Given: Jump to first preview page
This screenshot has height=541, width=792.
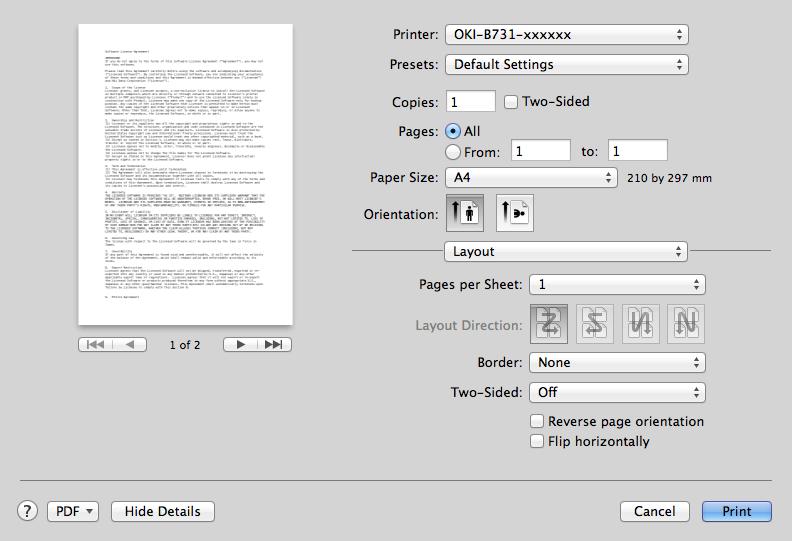Looking at the screenshot, I should pyautogui.click(x=95, y=345).
